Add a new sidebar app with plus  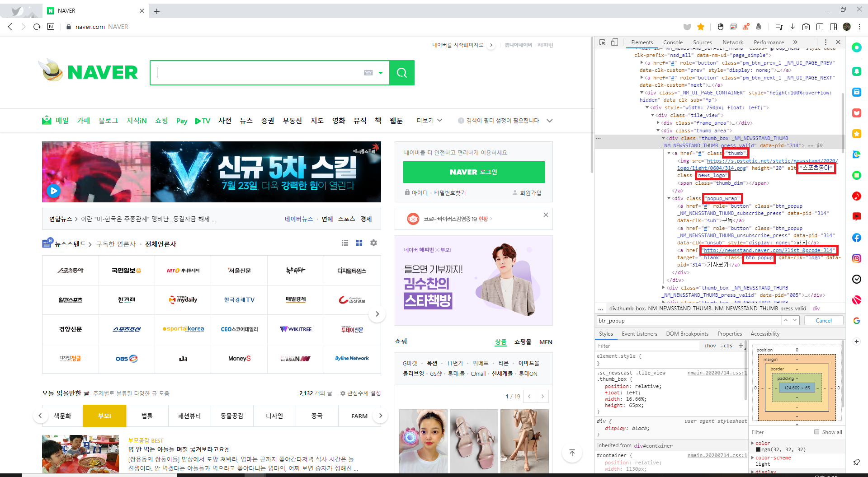pos(857,341)
